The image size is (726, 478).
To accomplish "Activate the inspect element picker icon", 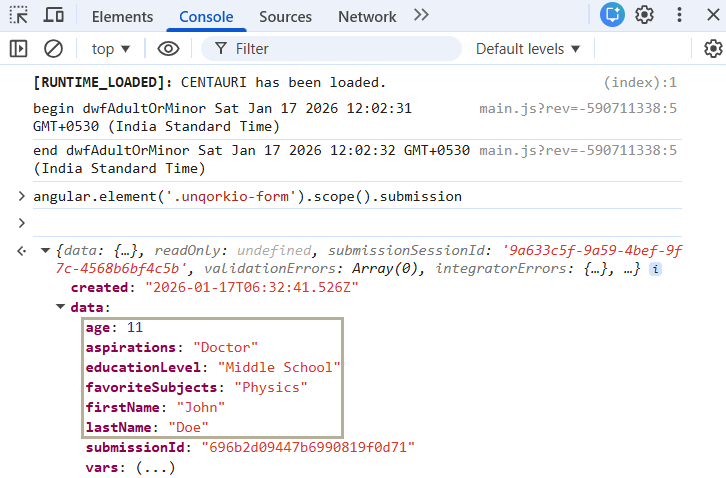I will point(19,15).
